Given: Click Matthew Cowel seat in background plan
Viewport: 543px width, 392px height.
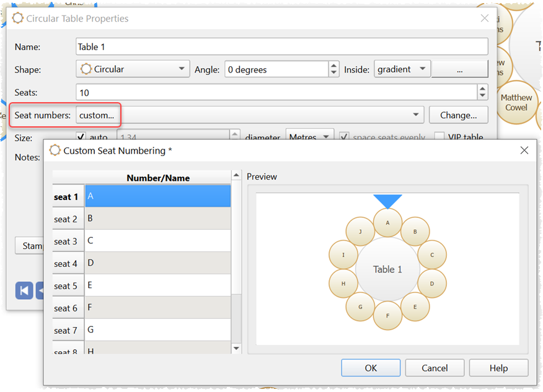Looking at the screenshot, I should pos(516,102).
